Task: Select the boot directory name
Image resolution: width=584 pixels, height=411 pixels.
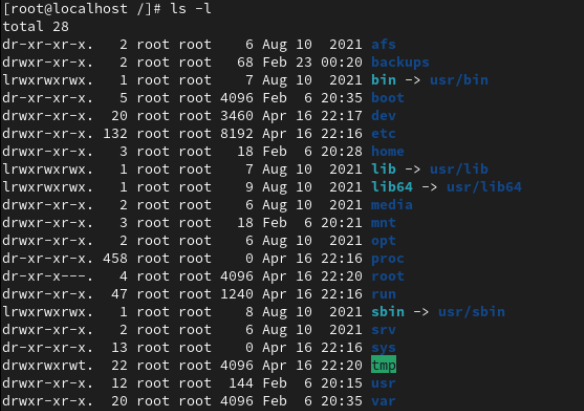Action: pyautogui.click(x=387, y=98)
